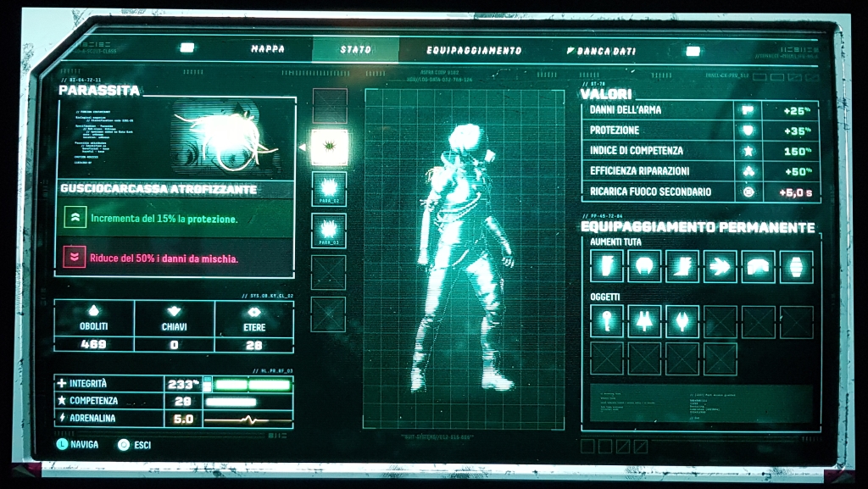Viewport: 868px width, 489px height.
Task: Click the Competenza value 28
Action: (183, 401)
